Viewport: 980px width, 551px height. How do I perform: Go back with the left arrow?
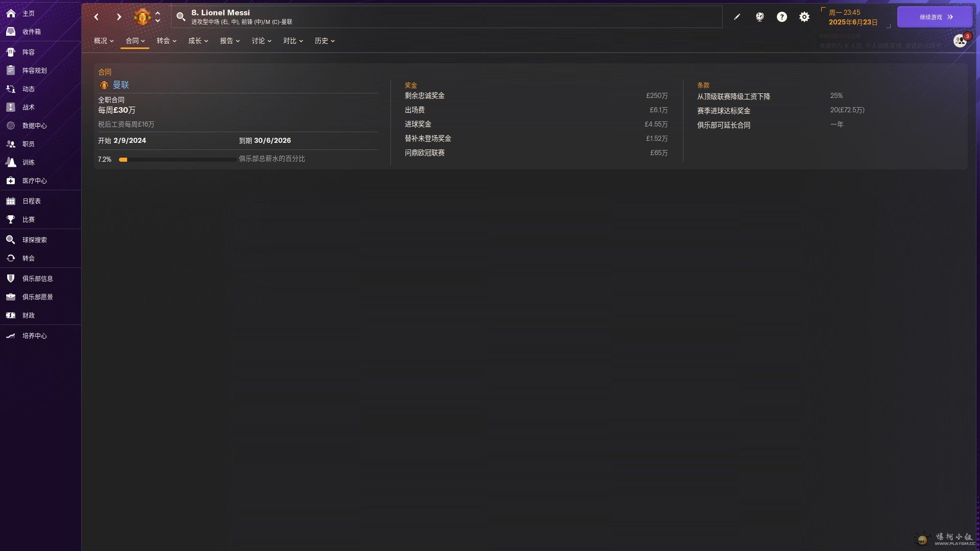(x=96, y=17)
